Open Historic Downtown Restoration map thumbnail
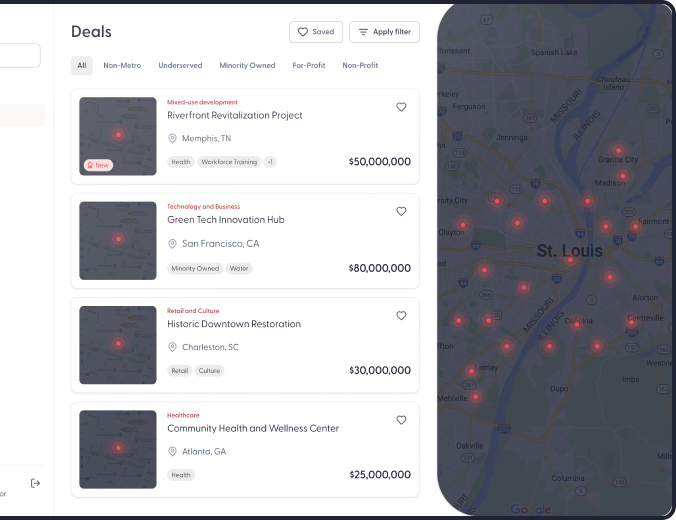The height and width of the screenshot is (520, 676). pyautogui.click(x=118, y=345)
